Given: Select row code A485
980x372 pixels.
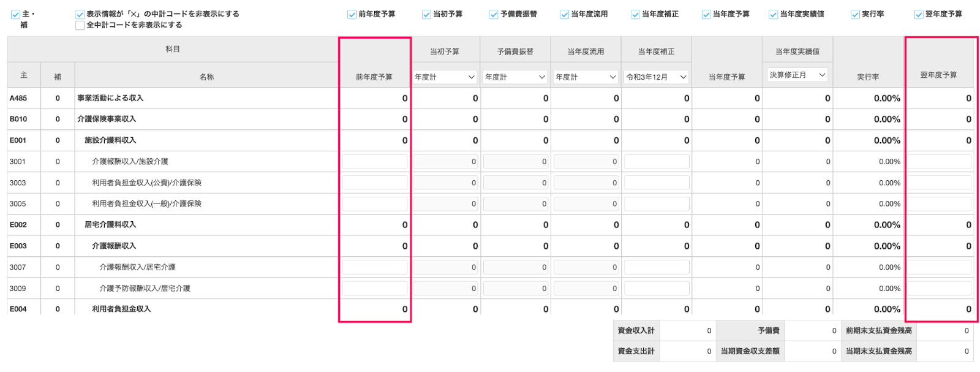Looking at the screenshot, I should tap(18, 98).
